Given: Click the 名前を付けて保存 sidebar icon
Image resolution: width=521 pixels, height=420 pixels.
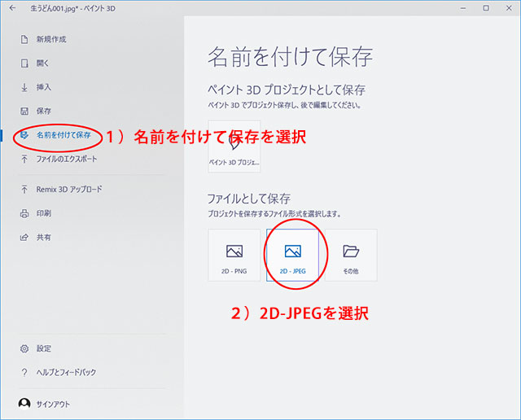Looking at the screenshot, I should pos(24,135).
